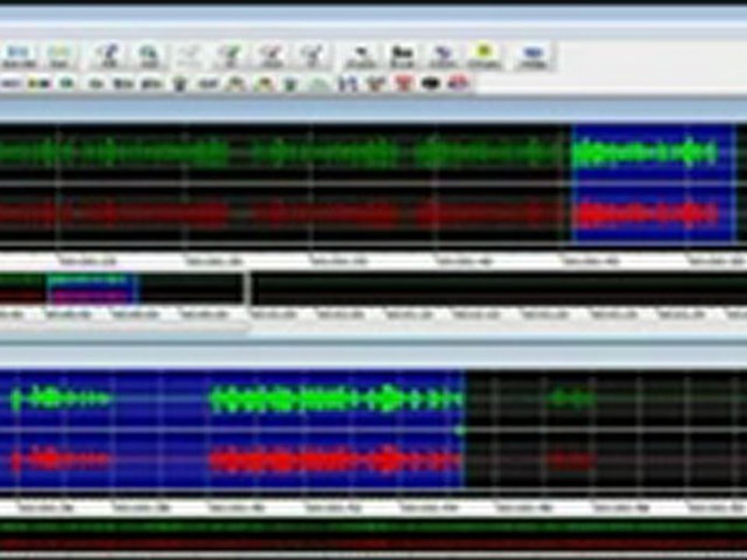The height and width of the screenshot is (560, 747).
Task: Click the Select All toolbar button
Action: 19,57
